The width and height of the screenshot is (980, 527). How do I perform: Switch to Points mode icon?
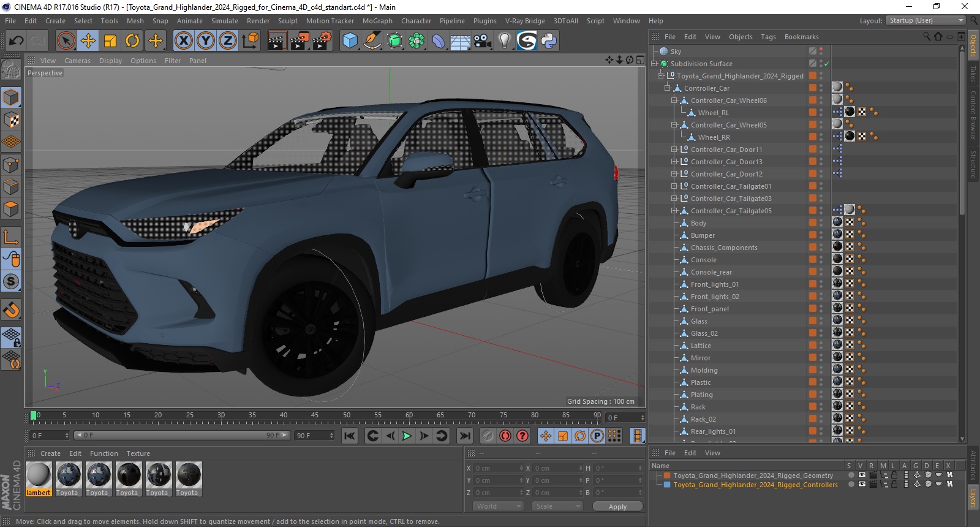(11, 165)
